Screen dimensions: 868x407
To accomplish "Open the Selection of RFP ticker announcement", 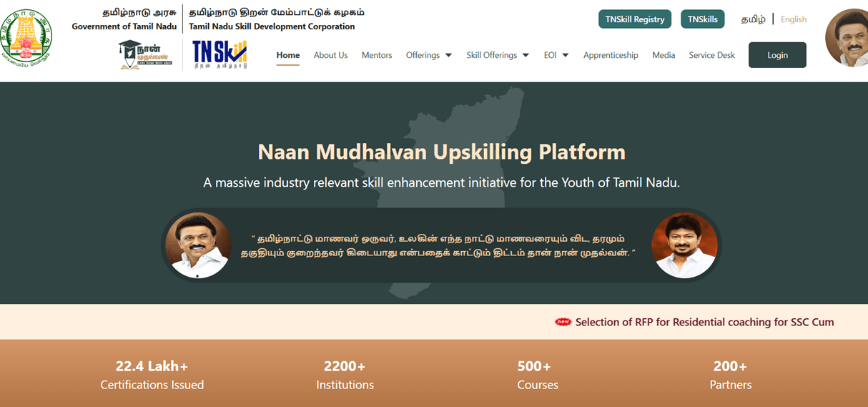I will click(704, 322).
